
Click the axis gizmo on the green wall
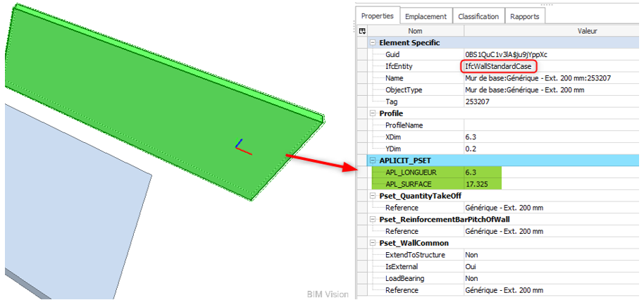[242, 146]
